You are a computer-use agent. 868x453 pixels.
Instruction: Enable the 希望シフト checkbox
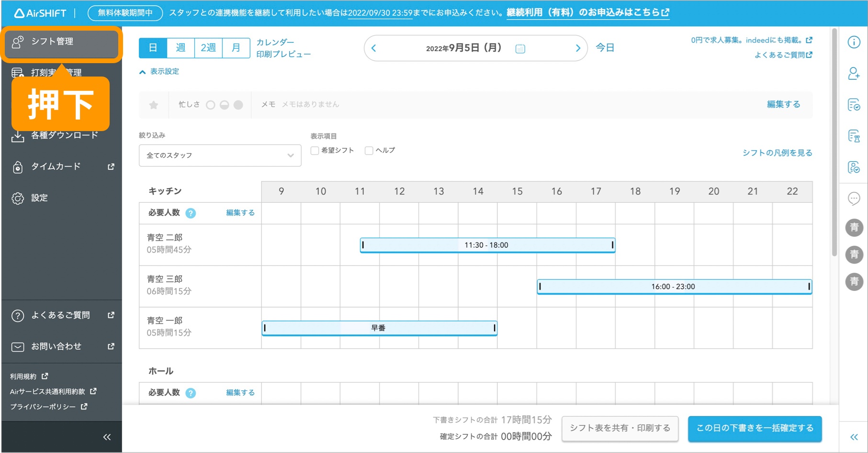pyautogui.click(x=315, y=151)
